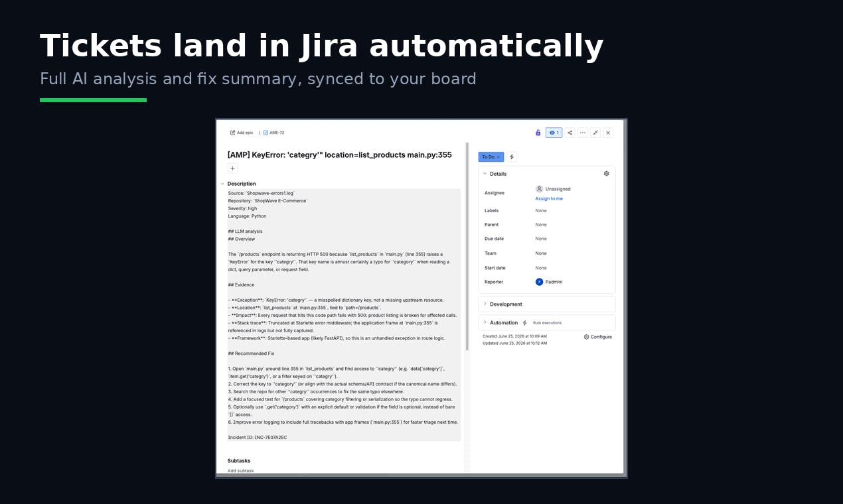Open the share issue icon
843x504 pixels.
point(570,133)
